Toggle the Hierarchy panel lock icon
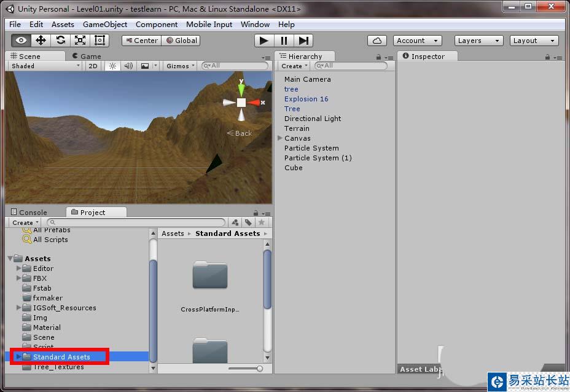Viewport: 570px width, 392px height. click(x=378, y=57)
